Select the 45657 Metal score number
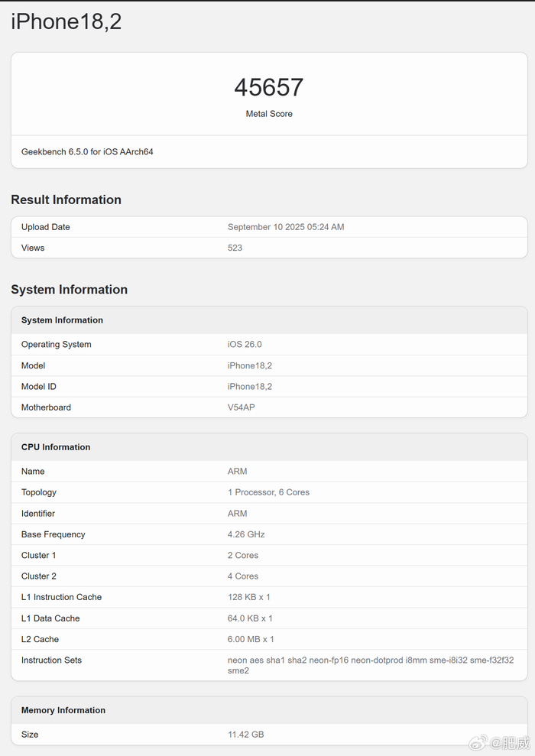The width and height of the screenshot is (535, 756). [x=269, y=87]
